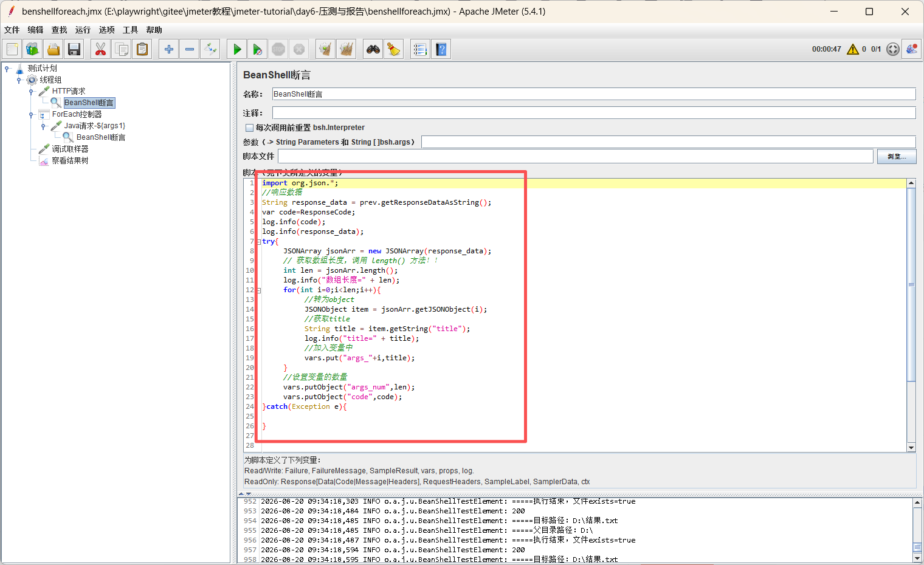Select BeanShell断言 under Java请求
Viewport: 924px width, 565px height.
coord(100,137)
